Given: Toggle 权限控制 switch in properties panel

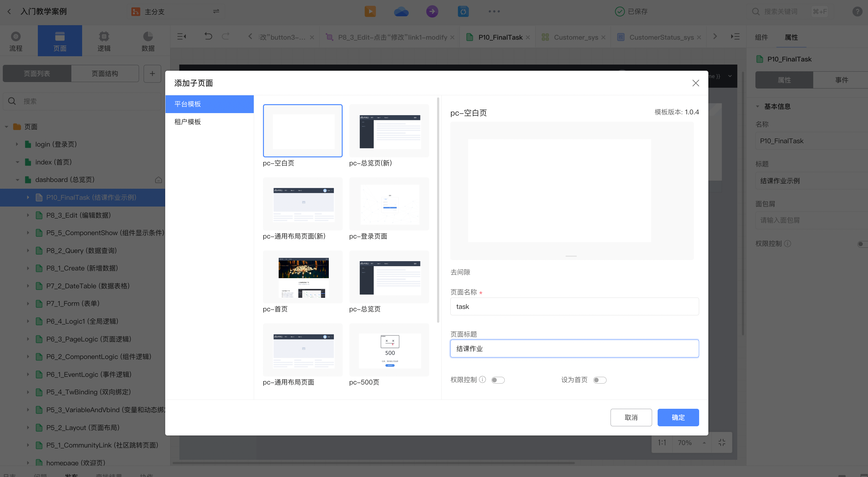Looking at the screenshot, I should pyautogui.click(x=862, y=244).
